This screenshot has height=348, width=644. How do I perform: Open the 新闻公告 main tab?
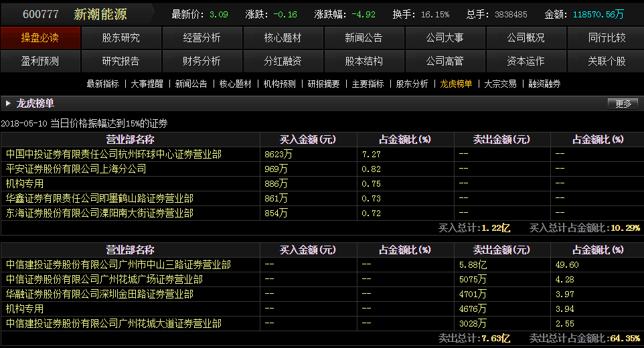(364, 37)
